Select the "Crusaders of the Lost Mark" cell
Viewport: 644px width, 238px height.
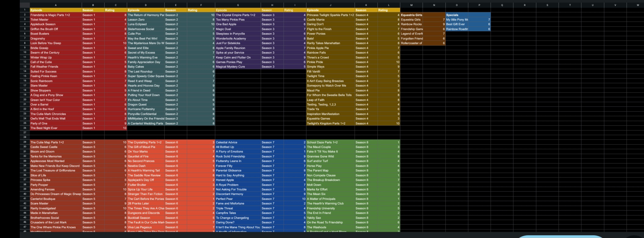tap(56, 222)
